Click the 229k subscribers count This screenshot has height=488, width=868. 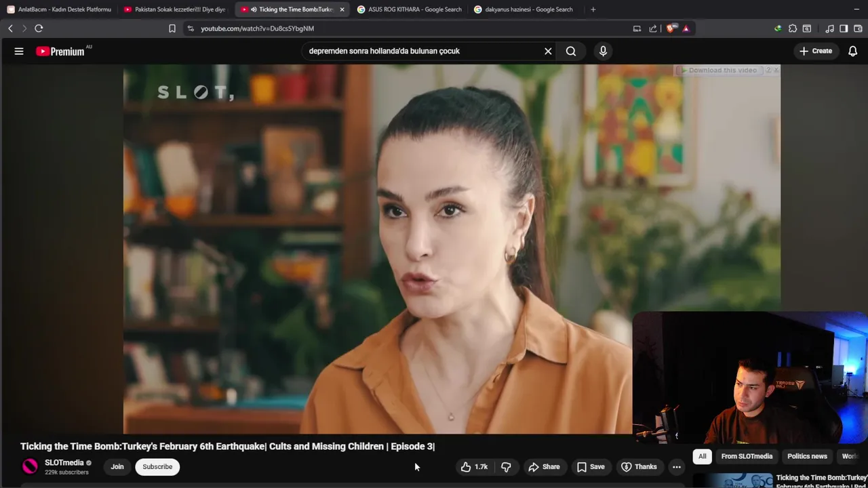coord(66,472)
